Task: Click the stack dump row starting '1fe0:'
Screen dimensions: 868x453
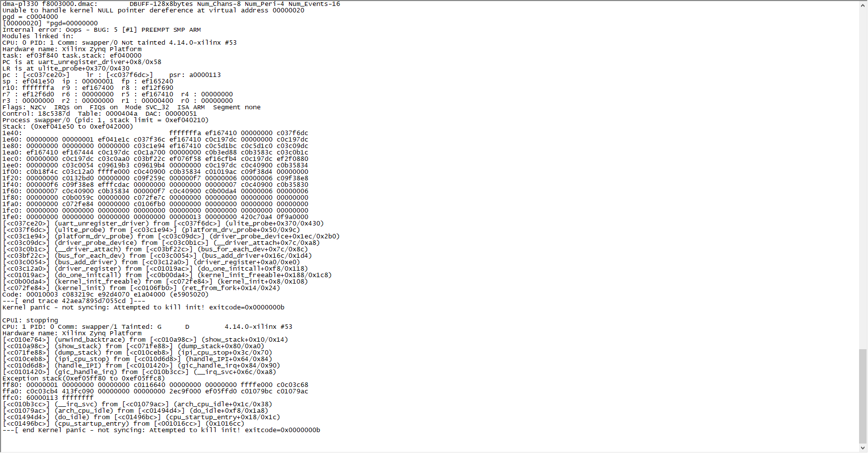Action: pos(155,217)
